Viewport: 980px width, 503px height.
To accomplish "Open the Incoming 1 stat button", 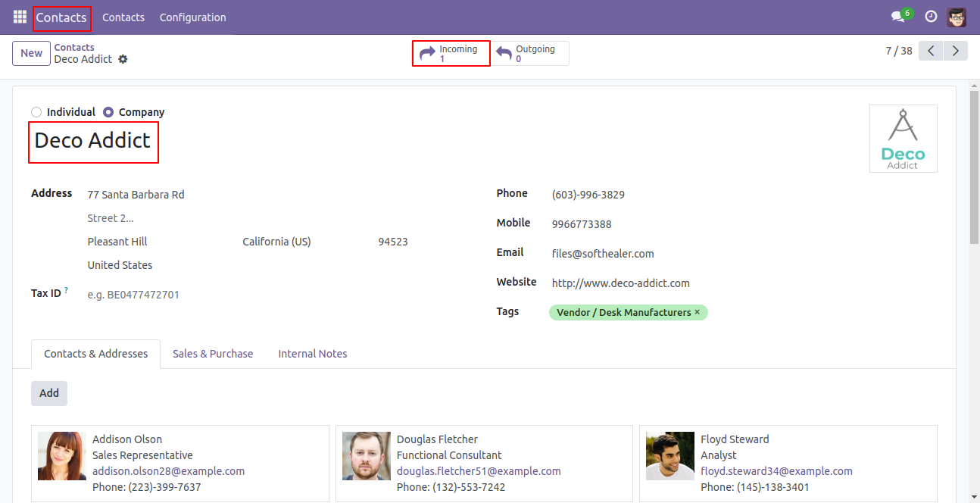I will [451, 53].
